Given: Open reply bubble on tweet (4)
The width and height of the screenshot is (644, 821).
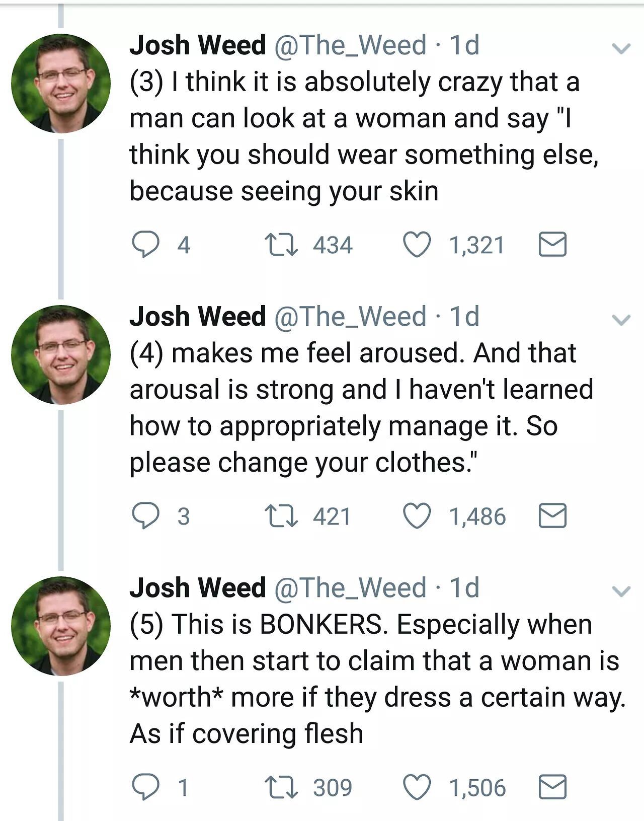Looking at the screenshot, I should pos(145,516).
